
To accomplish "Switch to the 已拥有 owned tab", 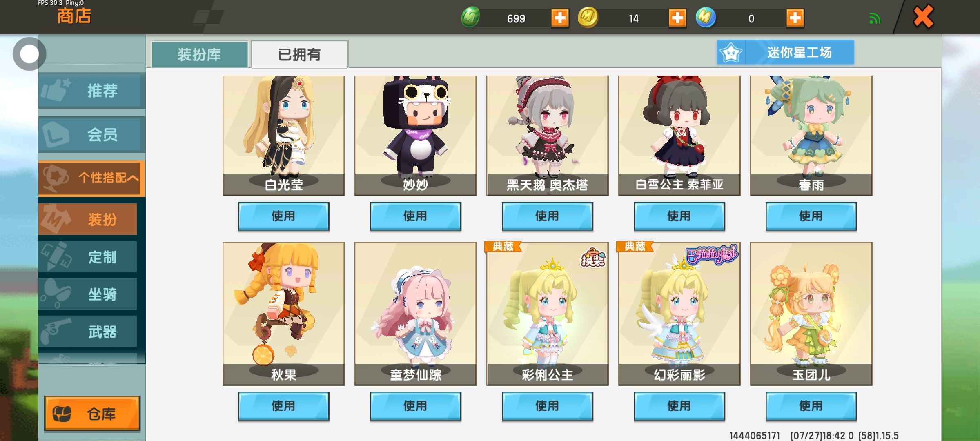I will tap(299, 54).
